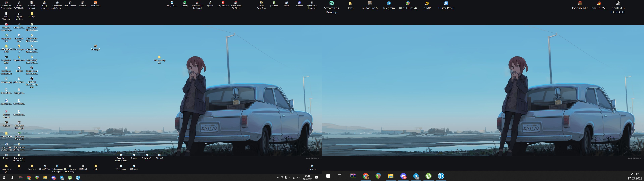Select the Speccy shortcut
Screen dimensions: 644x181
(210, 4)
